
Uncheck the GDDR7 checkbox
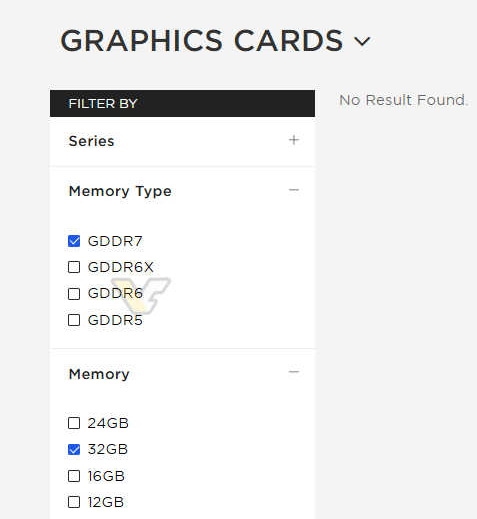point(74,241)
